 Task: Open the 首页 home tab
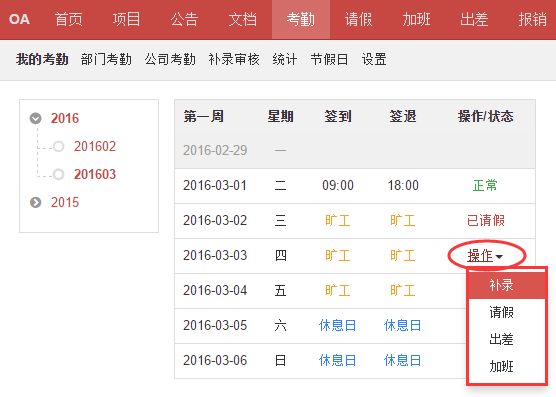69,19
